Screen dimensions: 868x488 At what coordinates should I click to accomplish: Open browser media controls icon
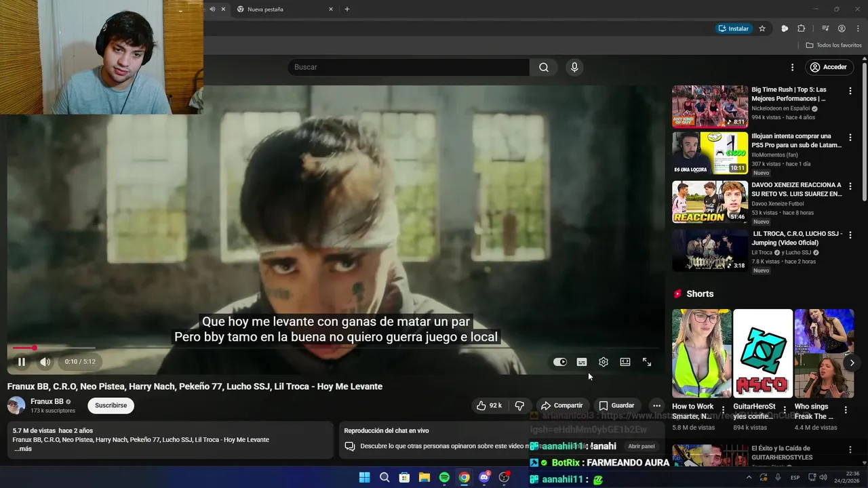(x=825, y=28)
